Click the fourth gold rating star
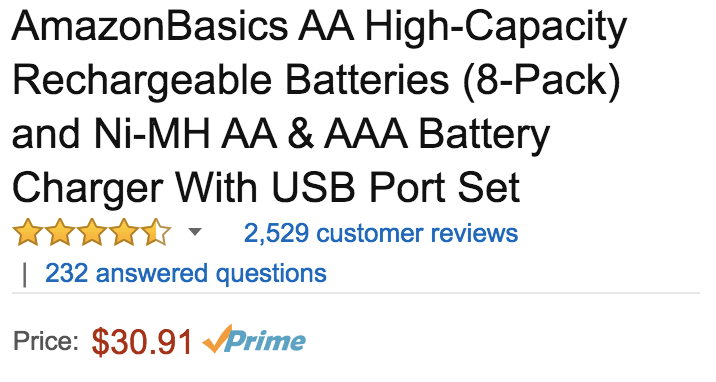This screenshot has height=382, width=716. [124, 233]
